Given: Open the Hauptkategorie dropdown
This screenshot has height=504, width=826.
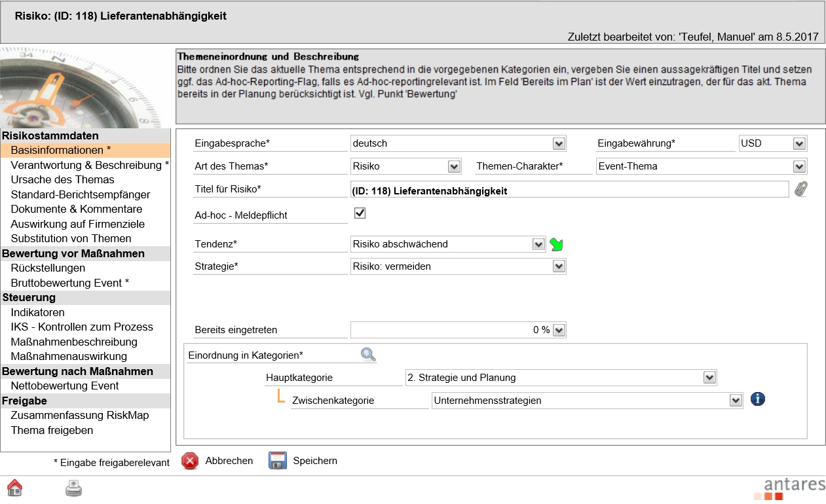Looking at the screenshot, I should 709,378.
